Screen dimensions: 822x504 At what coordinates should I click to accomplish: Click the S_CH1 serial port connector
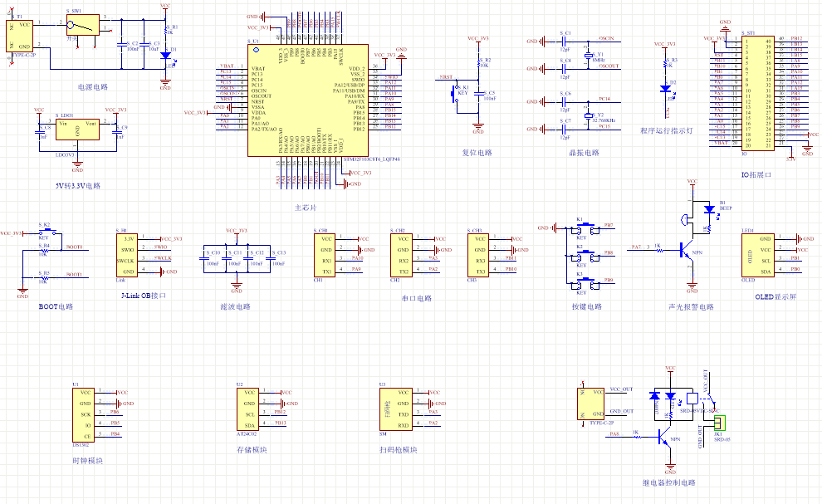coord(325,256)
